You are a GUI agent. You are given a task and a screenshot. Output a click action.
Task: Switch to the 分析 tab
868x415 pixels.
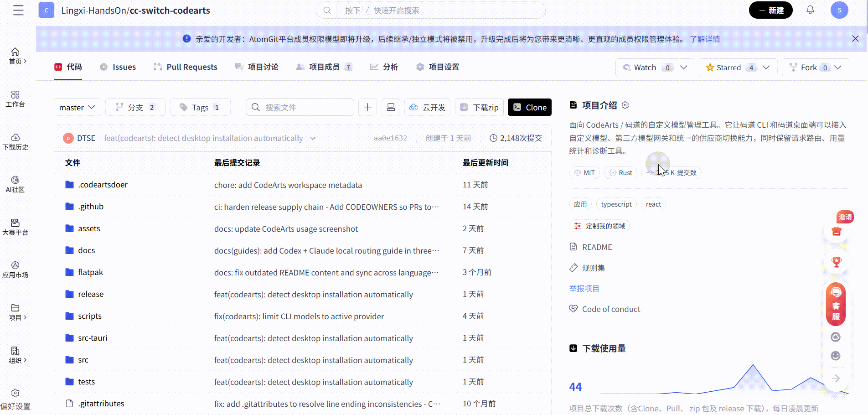tap(384, 67)
